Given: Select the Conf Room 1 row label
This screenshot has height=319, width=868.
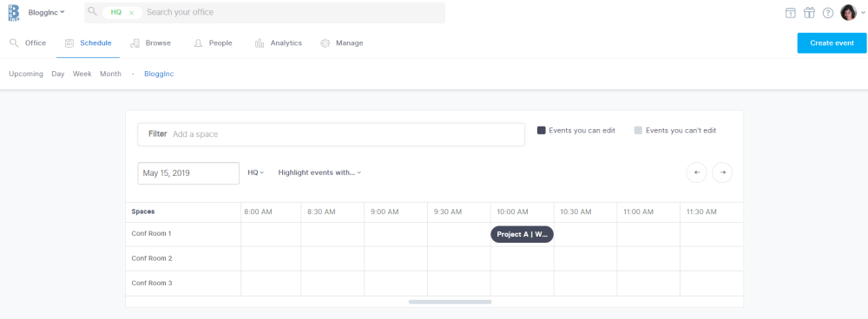Looking at the screenshot, I should coord(152,233).
